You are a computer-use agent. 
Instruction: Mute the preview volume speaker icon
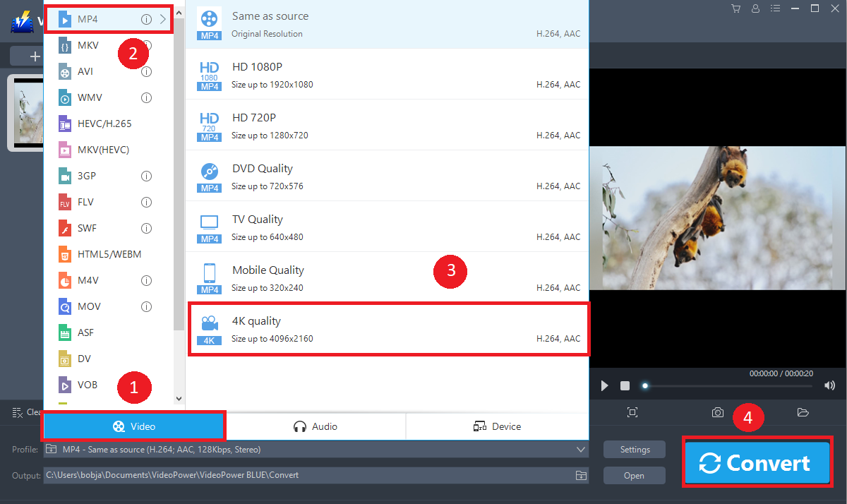click(829, 385)
